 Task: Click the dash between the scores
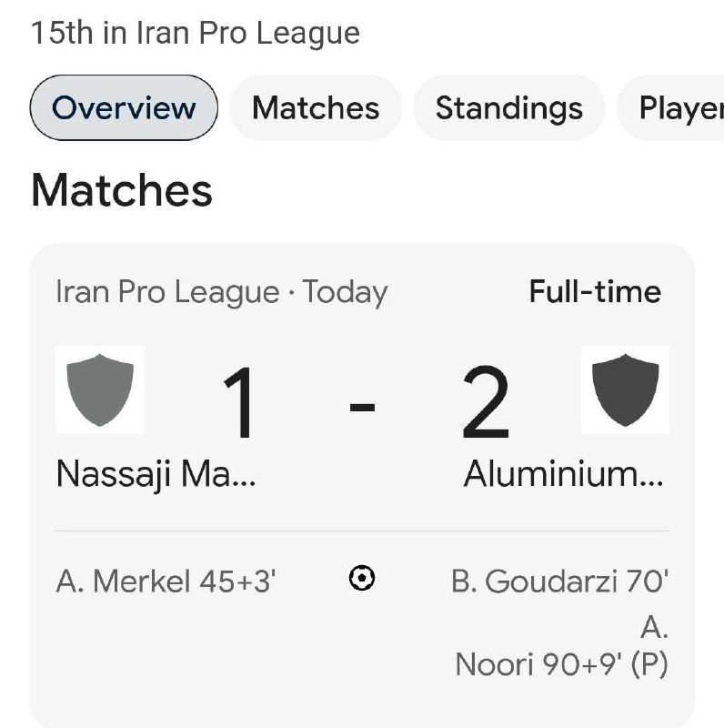pyautogui.click(x=362, y=407)
